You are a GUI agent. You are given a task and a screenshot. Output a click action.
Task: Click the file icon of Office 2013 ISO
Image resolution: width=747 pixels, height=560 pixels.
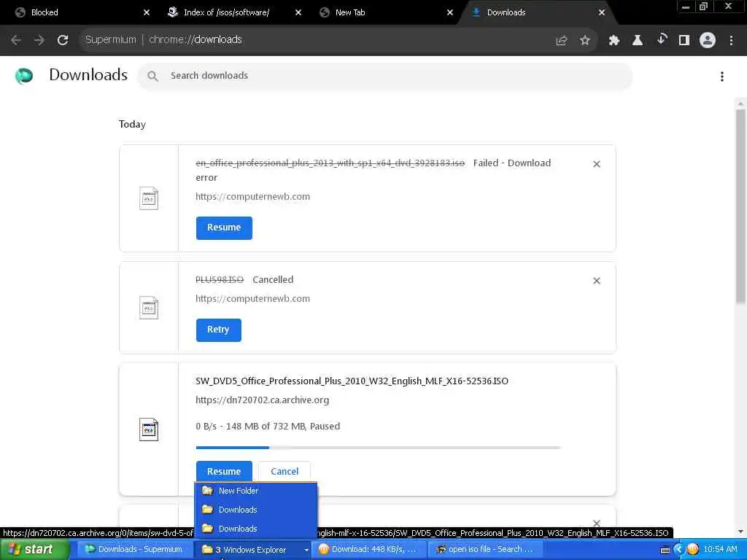tap(149, 198)
